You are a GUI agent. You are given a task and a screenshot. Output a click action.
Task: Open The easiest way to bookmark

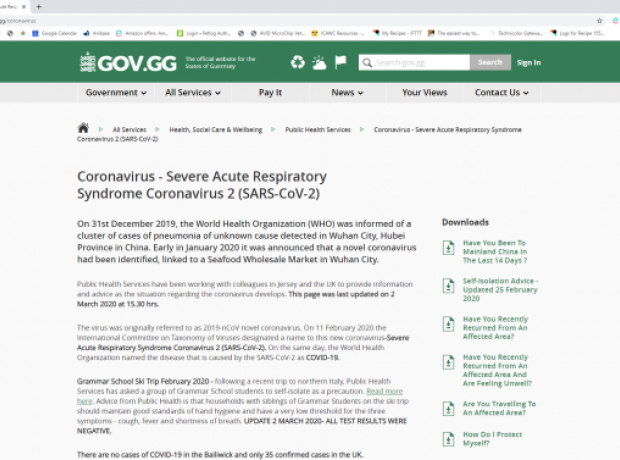click(x=454, y=33)
